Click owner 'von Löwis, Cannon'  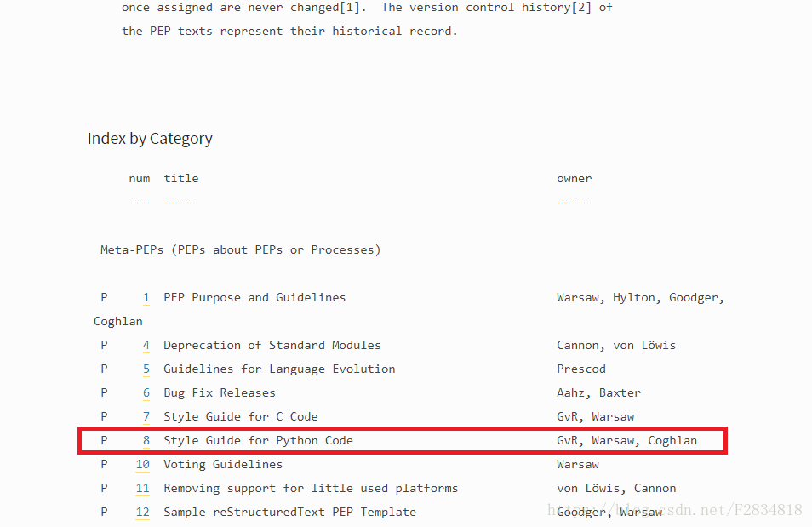click(x=616, y=488)
